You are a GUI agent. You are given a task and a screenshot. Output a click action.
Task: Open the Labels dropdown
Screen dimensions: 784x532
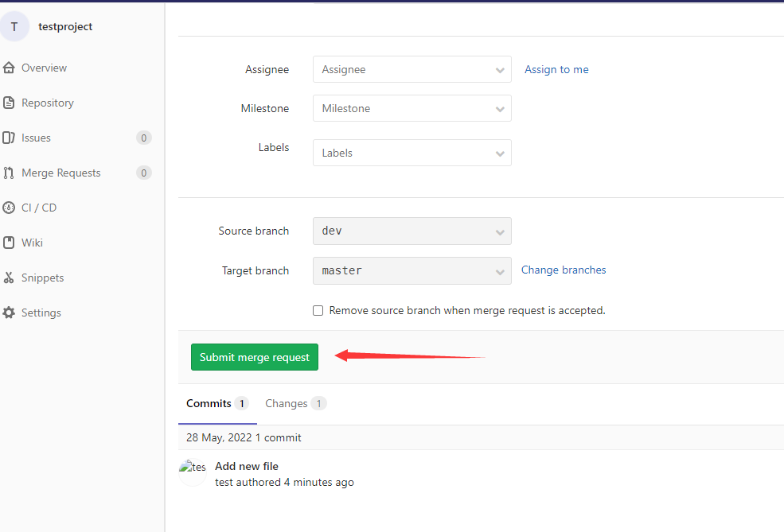412,153
